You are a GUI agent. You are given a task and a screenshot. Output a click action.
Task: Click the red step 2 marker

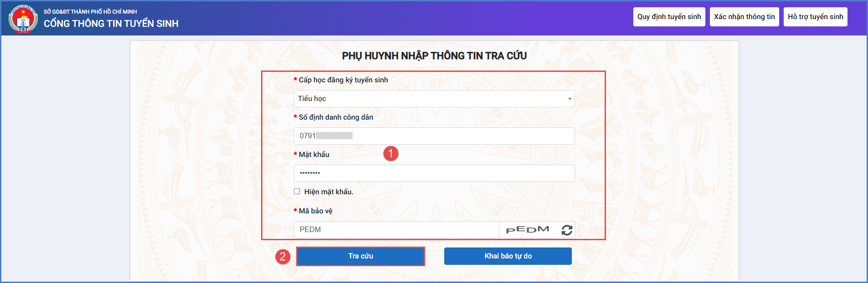click(282, 257)
